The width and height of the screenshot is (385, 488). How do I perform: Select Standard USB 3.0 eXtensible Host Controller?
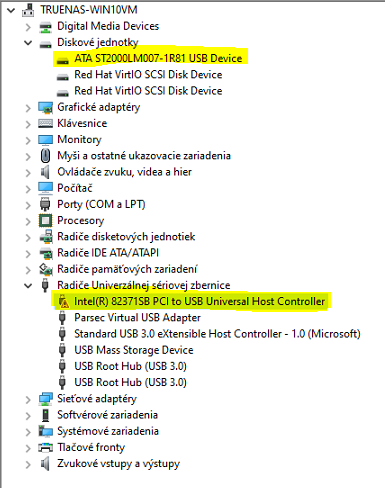point(217,334)
